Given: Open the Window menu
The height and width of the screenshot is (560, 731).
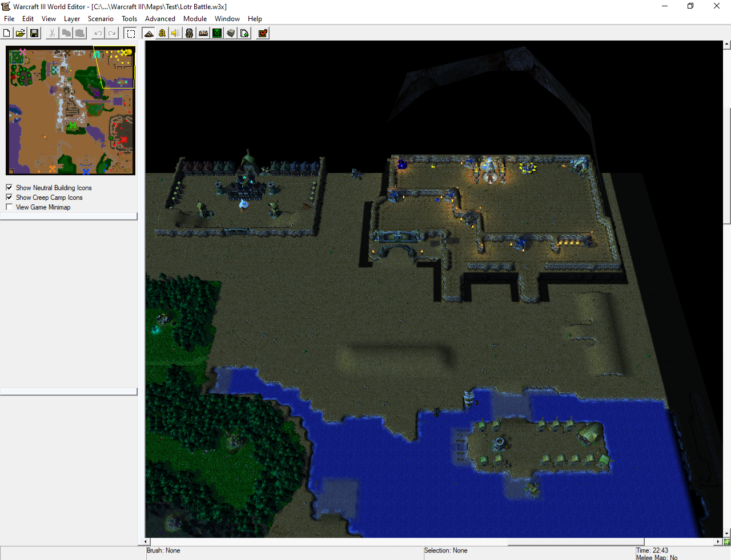Looking at the screenshot, I should point(227,19).
